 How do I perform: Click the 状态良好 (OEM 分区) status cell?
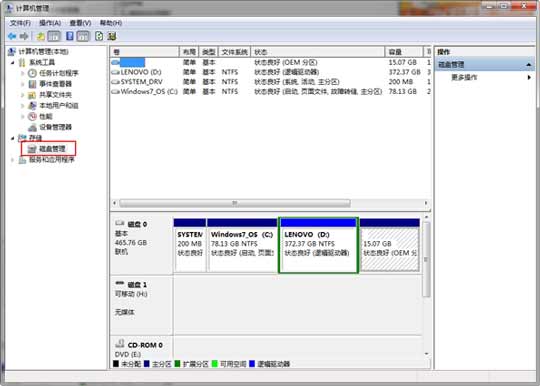pyautogui.click(x=286, y=62)
